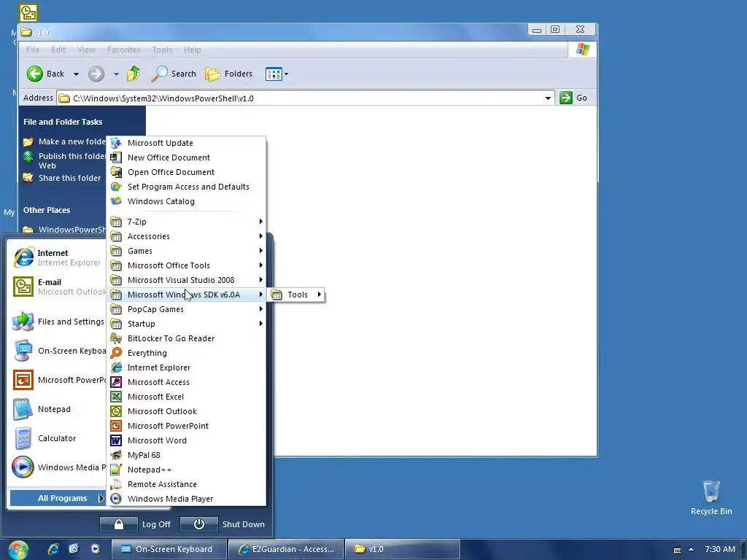Open Calculator from Start menu
747x560 pixels.
[57, 438]
